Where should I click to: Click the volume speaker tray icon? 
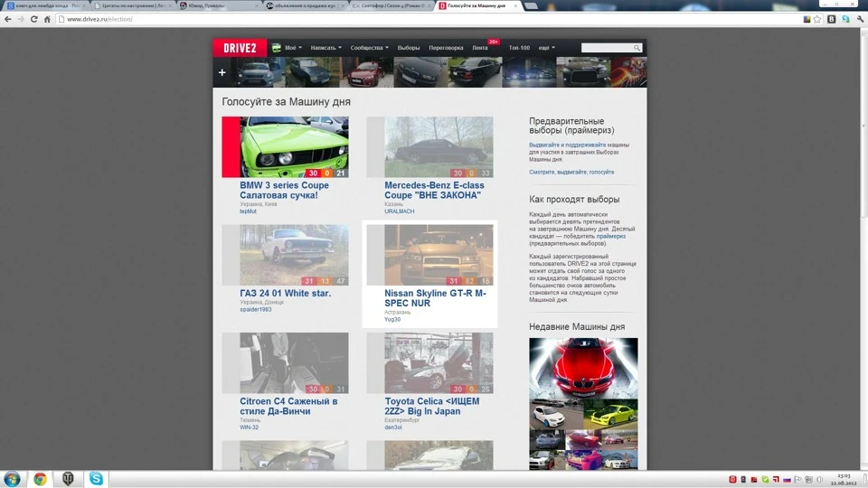point(820,479)
